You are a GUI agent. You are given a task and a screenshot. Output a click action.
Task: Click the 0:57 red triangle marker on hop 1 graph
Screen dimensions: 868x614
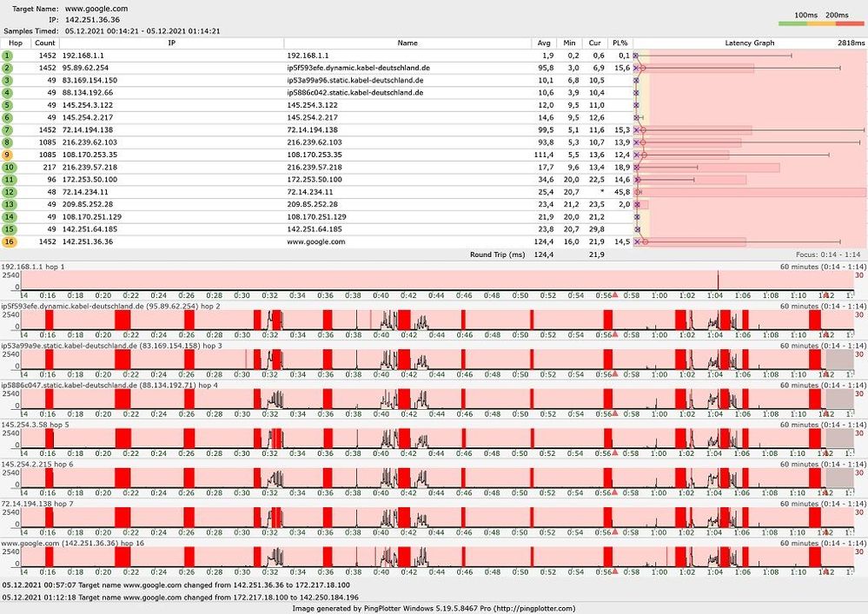[615, 294]
